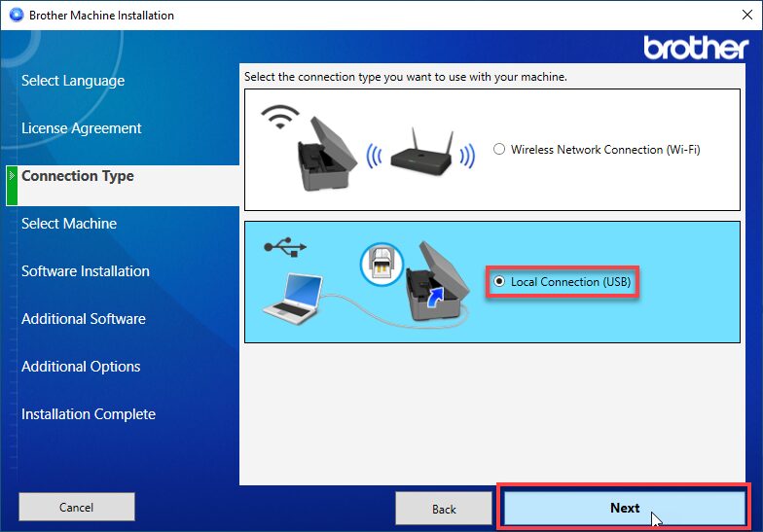Select Local Connection (USB) radio button
The height and width of the screenshot is (532, 763).
click(499, 282)
